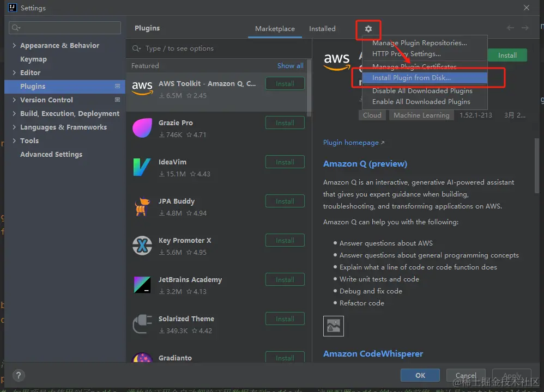
Task: Install the IdeaVim plugin
Action: [x=285, y=162]
